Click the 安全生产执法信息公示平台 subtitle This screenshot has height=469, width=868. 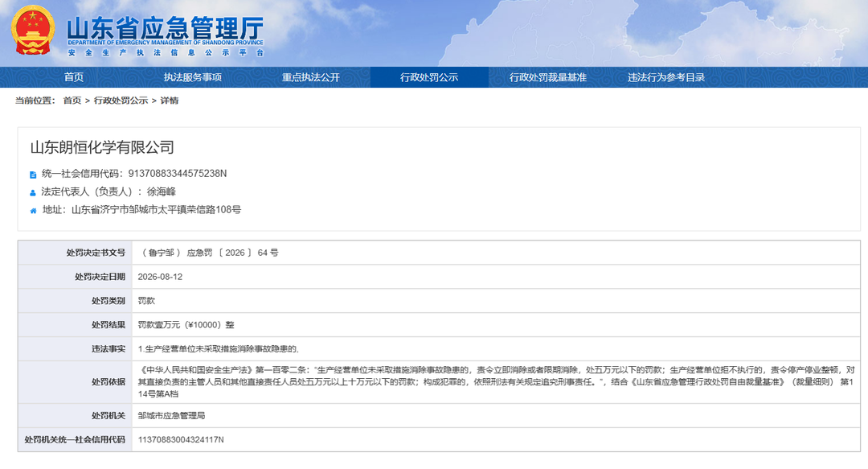(x=166, y=52)
